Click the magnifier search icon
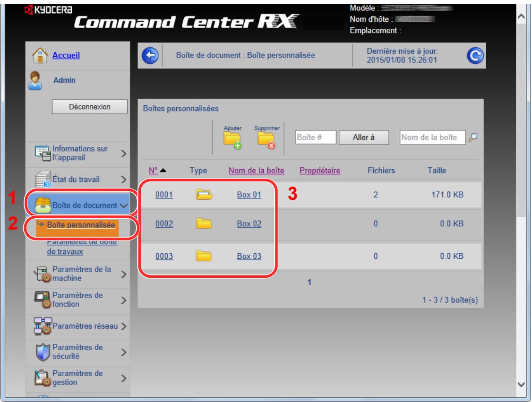The image size is (532, 402). [473, 137]
